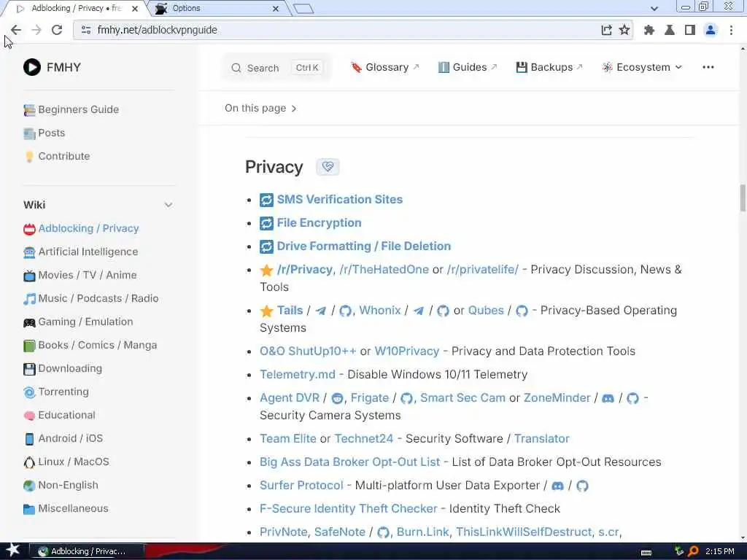Open the Ecosystem dropdown menu
Screen dimensions: 747x560
click(x=642, y=68)
